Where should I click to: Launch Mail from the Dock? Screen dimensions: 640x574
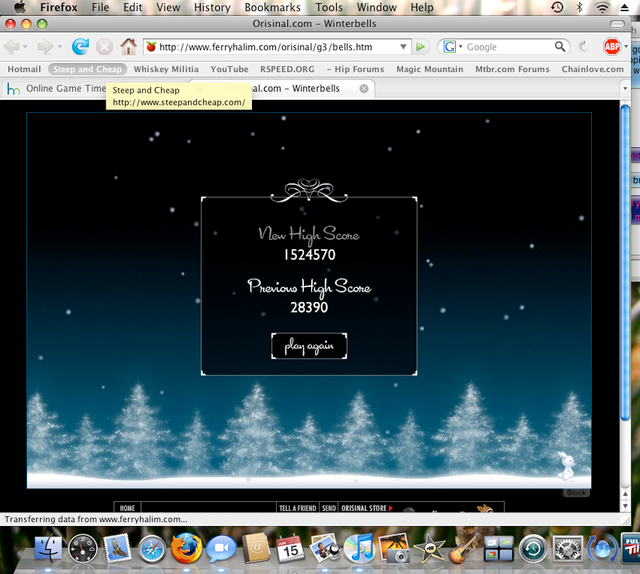click(x=117, y=548)
